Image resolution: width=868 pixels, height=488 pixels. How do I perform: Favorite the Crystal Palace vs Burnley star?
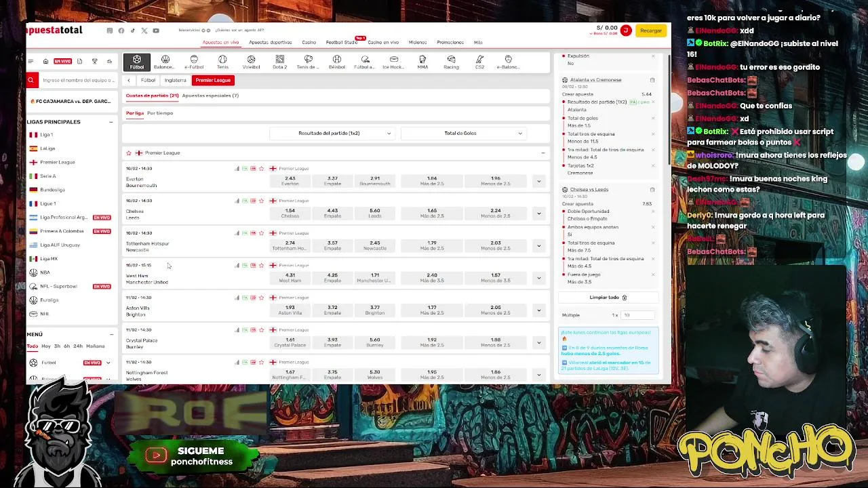pyautogui.click(x=261, y=330)
